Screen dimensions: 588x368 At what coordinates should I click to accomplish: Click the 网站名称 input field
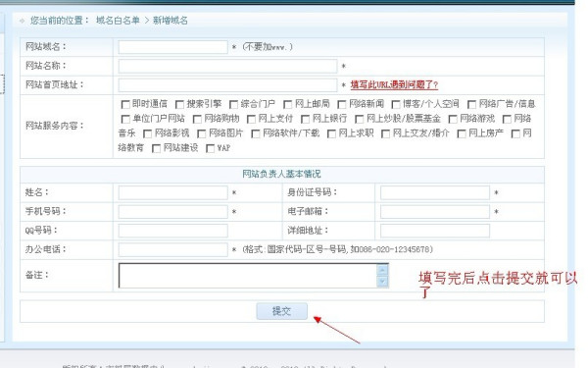[x=228, y=66]
